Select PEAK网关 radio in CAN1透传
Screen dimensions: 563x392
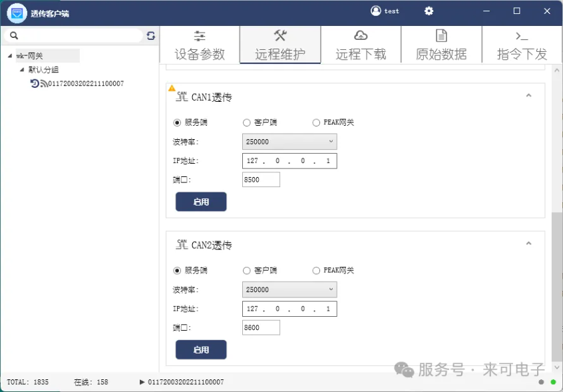tap(316, 122)
